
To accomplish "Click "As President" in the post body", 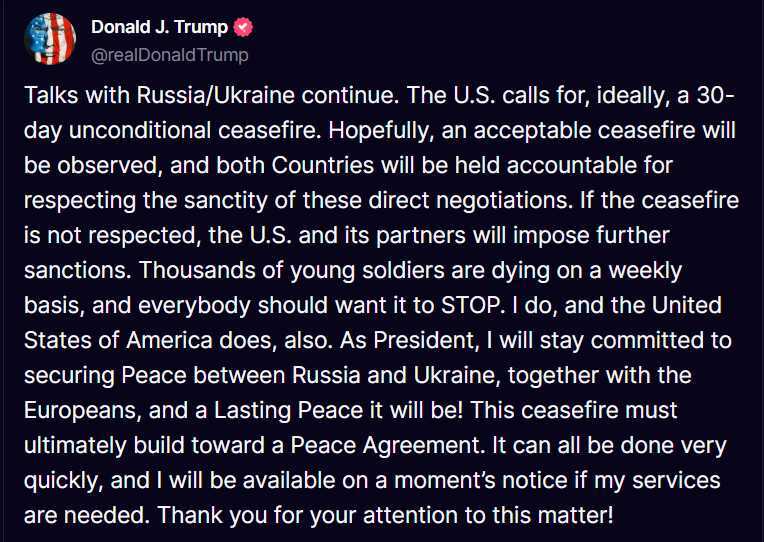I will click(x=406, y=340).
